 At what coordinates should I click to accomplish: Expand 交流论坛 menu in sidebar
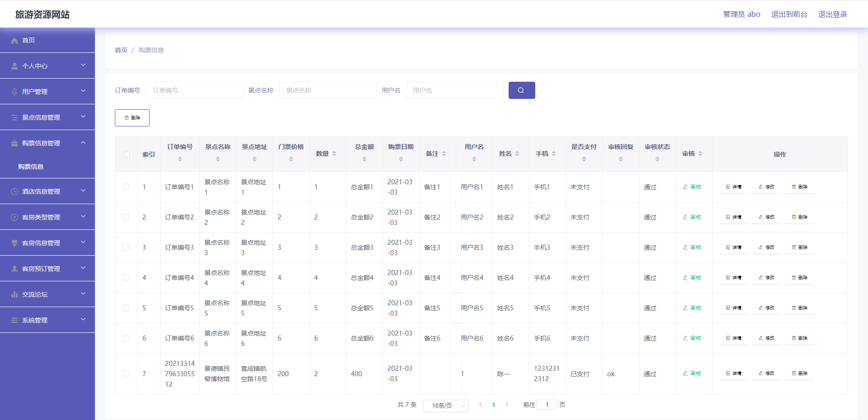[47, 294]
